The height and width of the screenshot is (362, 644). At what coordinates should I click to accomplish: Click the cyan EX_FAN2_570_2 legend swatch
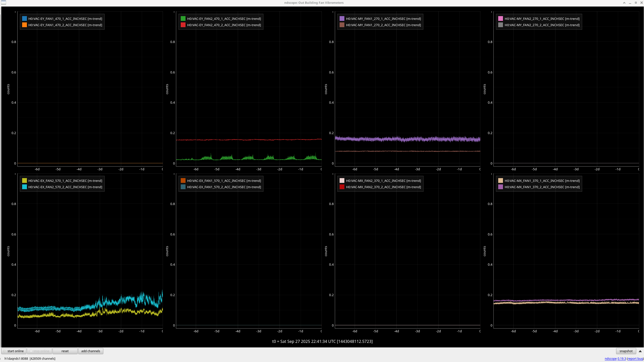[24, 187]
